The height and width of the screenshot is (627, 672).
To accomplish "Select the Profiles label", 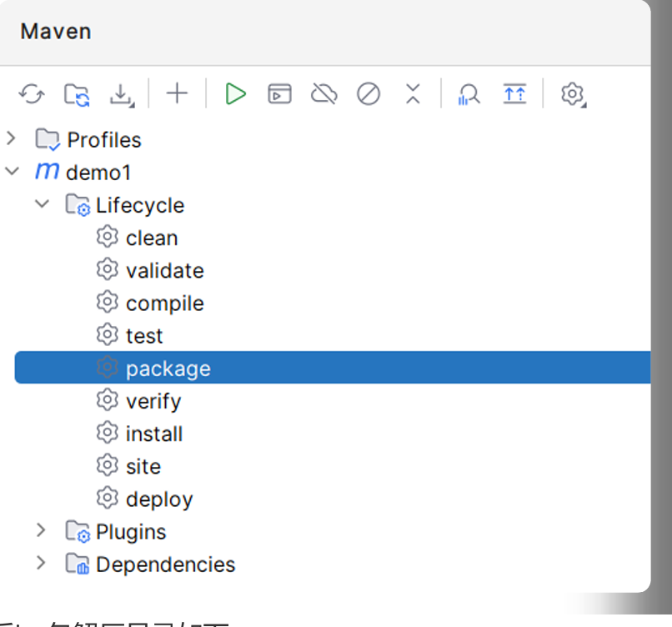I will 104,140.
